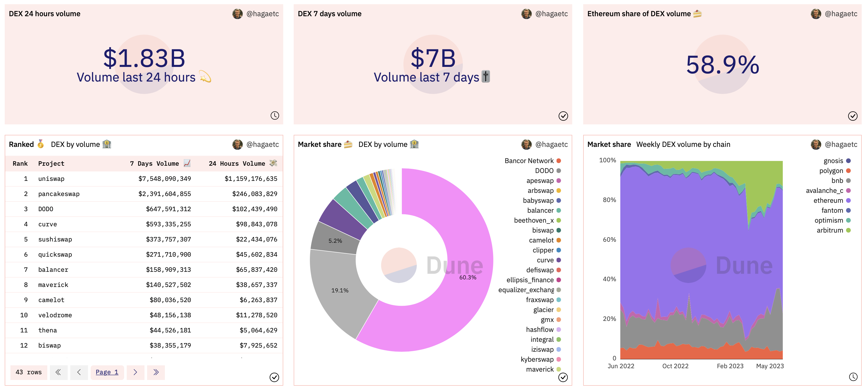Click checkmark icon on Ethereum share panel
This screenshot has height=392, width=868.
[x=853, y=116]
